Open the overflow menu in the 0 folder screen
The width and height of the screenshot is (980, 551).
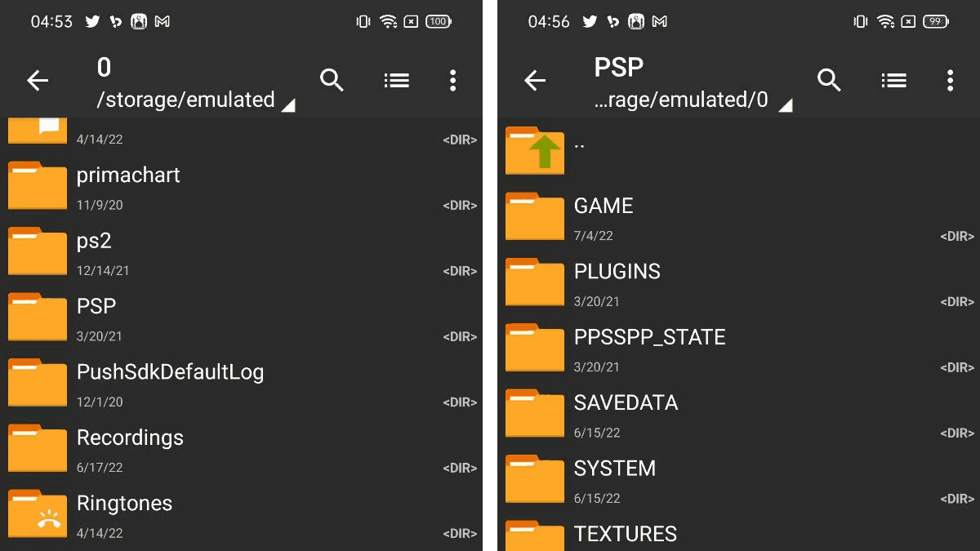pos(452,80)
